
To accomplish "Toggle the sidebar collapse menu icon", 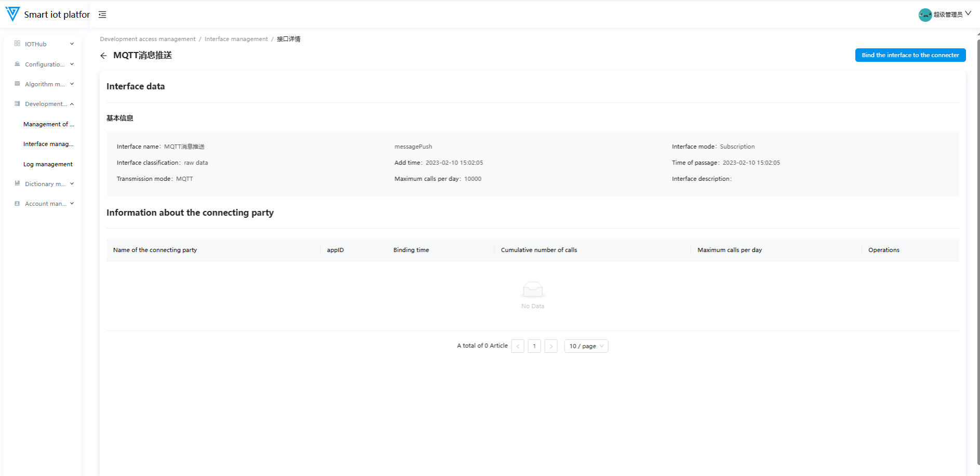I will pyautogui.click(x=102, y=15).
